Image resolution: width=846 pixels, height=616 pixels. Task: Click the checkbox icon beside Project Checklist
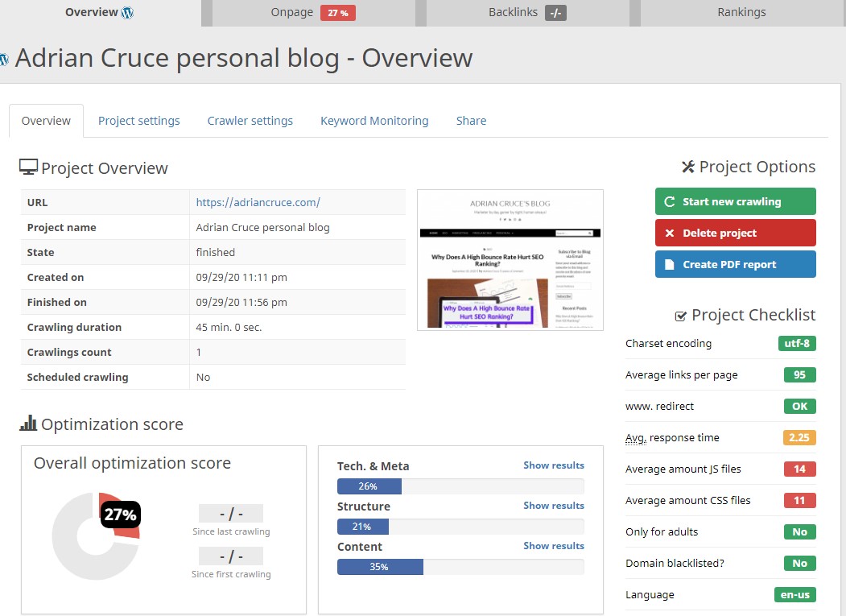(680, 316)
